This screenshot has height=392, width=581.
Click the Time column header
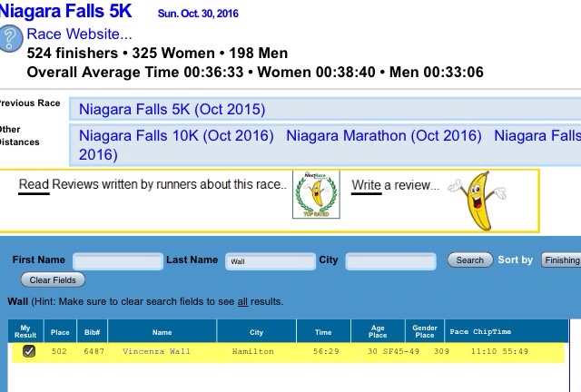(x=323, y=331)
